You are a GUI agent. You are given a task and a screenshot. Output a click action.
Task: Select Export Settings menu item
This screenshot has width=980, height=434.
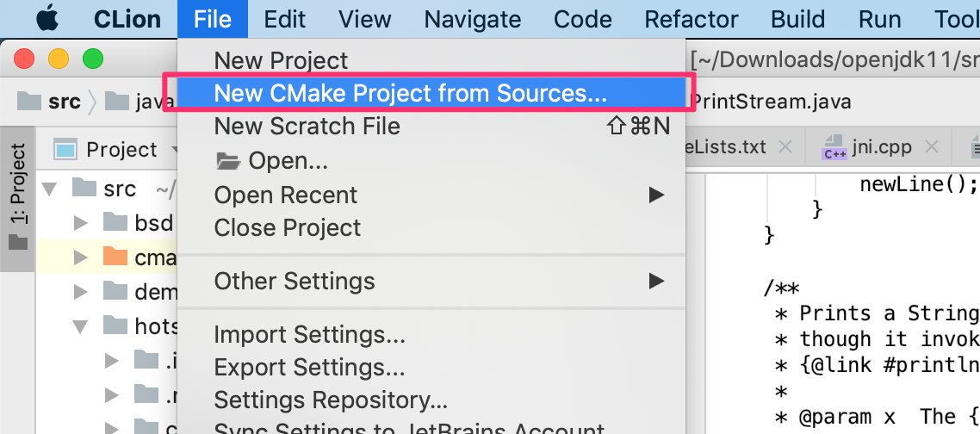click(309, 368)
